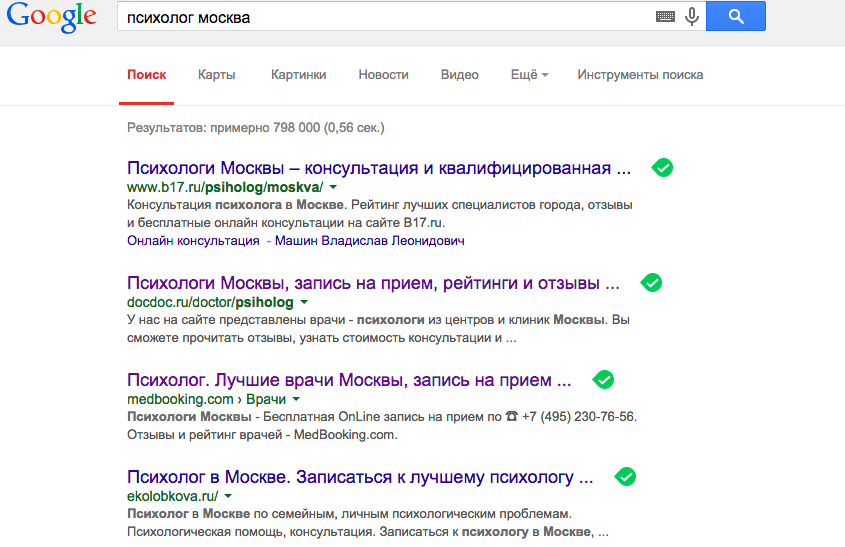Open Инструменты поиска
This screenshot has width=845, height=547.
tap(640, 75)
